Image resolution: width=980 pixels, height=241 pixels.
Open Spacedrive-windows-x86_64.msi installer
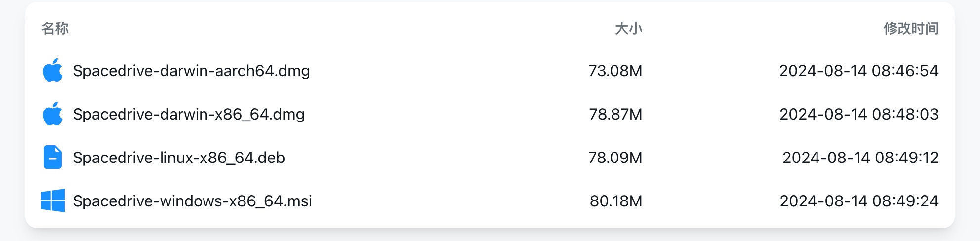click(192, 201)
